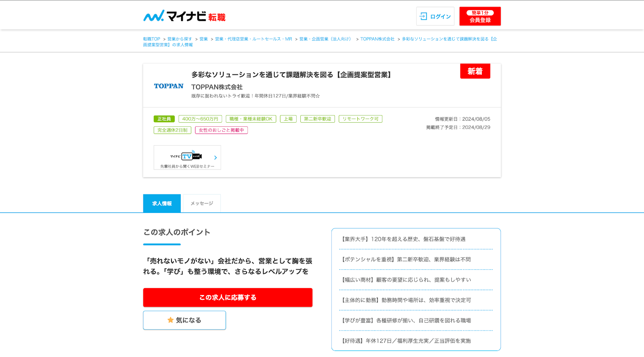Click the red 会員登録 button
644x357 pixels.
click(480, 16)
